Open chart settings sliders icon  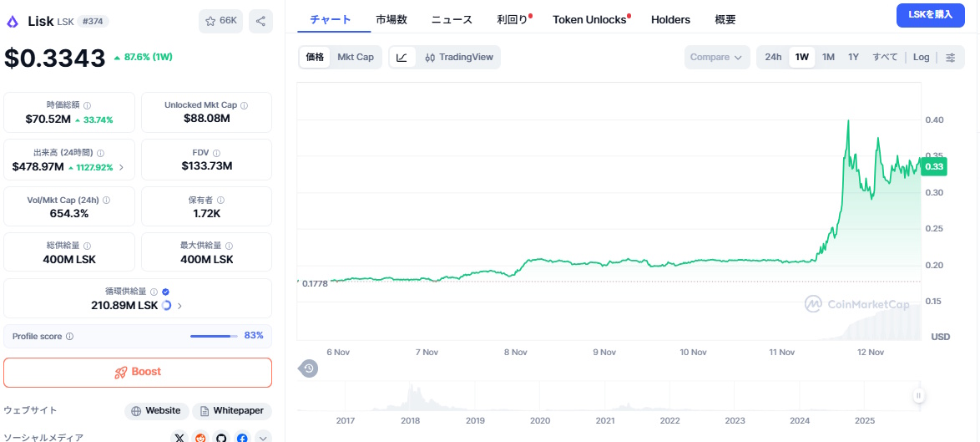[x=950, y=57]
